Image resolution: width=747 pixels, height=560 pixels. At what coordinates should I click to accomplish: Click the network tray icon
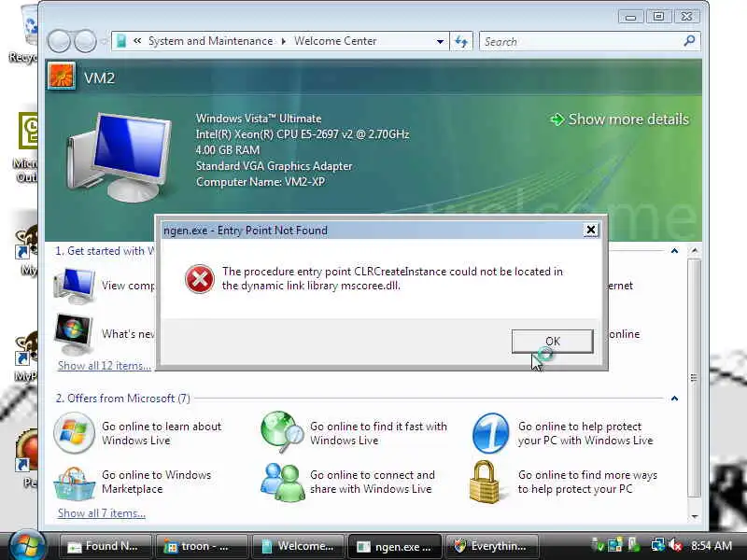pyautogui.click(x=658, y=545)
